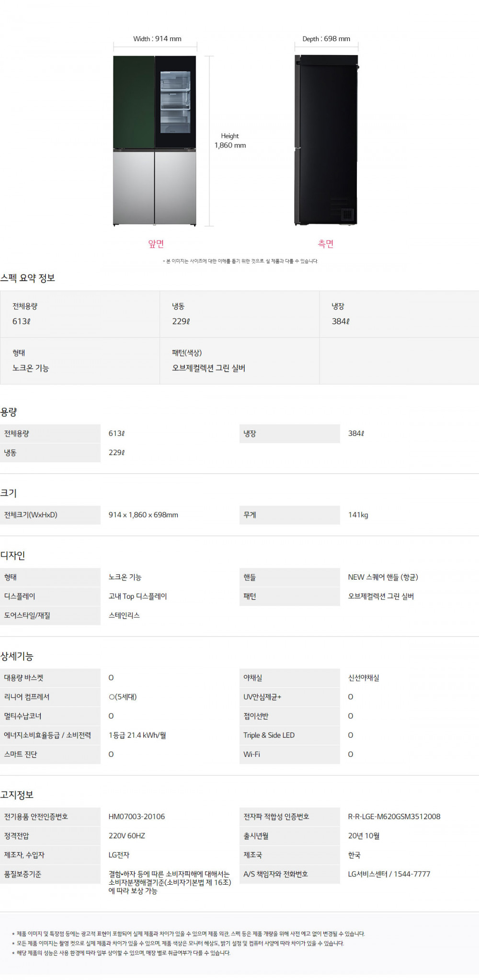The height and width of the screenshot is (980, 479).
Task: Click the 크기 section heading
Action: 9,493
